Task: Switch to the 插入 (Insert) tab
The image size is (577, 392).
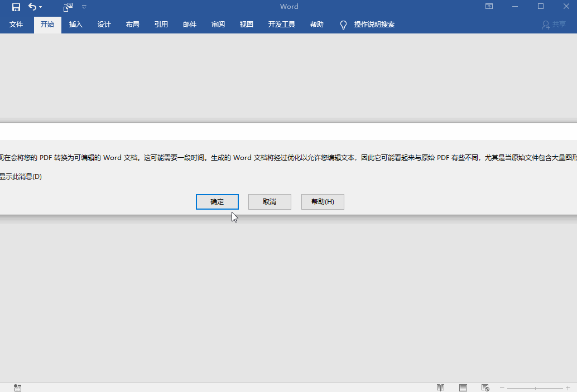Action: click(x=75, y=25)
